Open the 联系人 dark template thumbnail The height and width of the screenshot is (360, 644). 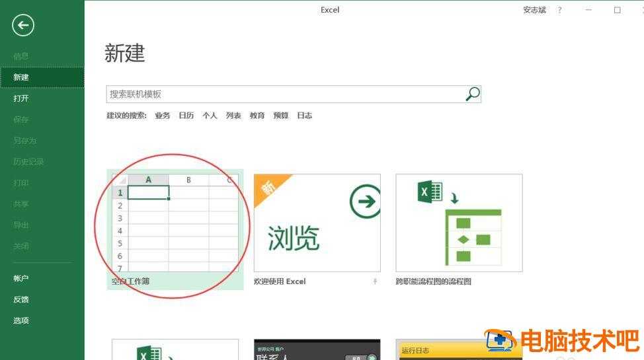(x=317, y=349)
